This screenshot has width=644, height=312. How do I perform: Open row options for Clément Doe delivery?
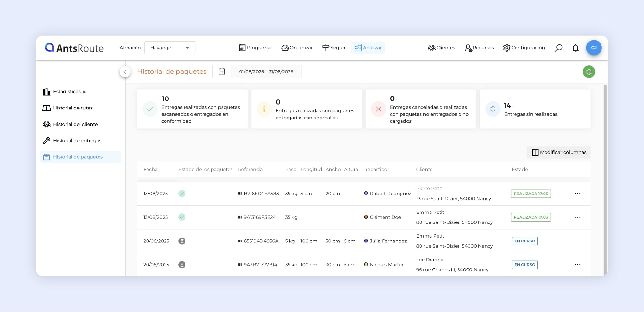pyautogui.click(x=577, y=217)
